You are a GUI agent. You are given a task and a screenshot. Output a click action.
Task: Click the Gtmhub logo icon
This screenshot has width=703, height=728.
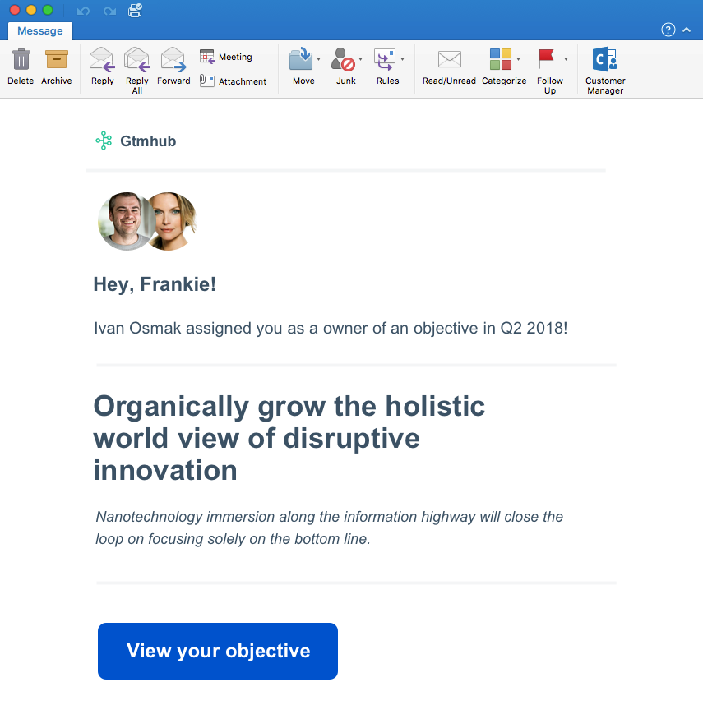104,141
